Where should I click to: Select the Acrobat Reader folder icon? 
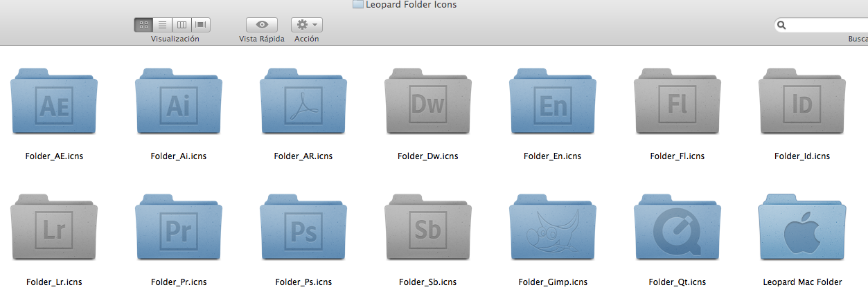pyautogui.click(x=303, y=101)
